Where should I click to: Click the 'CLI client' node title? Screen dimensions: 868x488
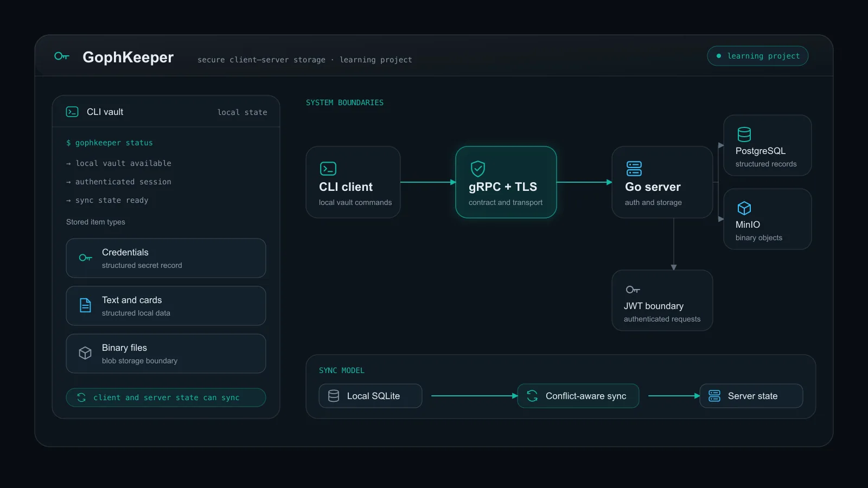[x=346, y=187]
